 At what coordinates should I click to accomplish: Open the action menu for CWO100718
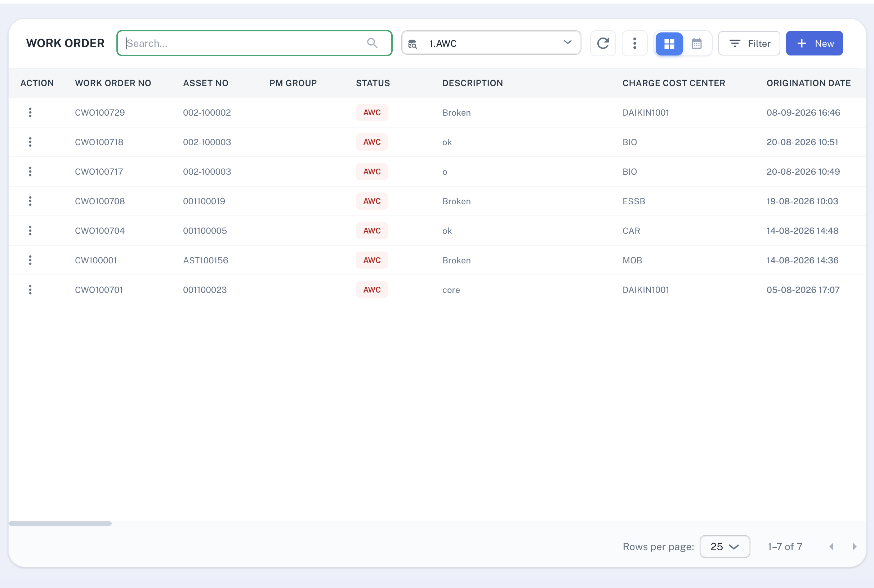(x=30, y=142)
